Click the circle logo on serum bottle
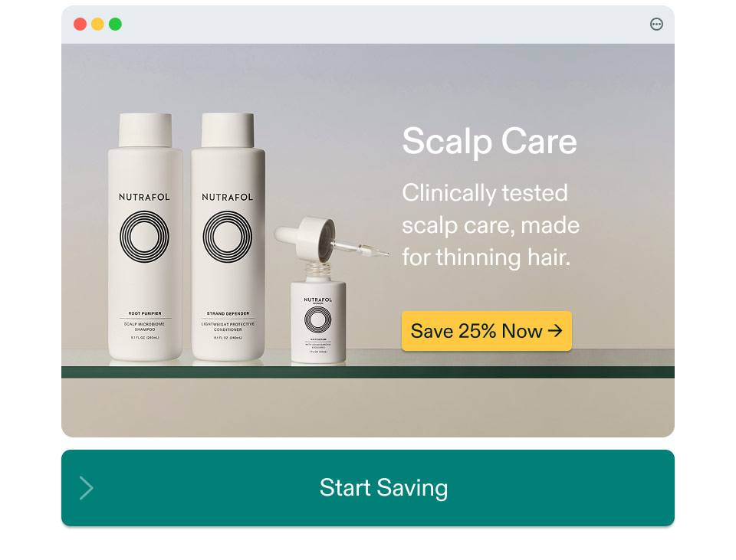 coord(317,320)
